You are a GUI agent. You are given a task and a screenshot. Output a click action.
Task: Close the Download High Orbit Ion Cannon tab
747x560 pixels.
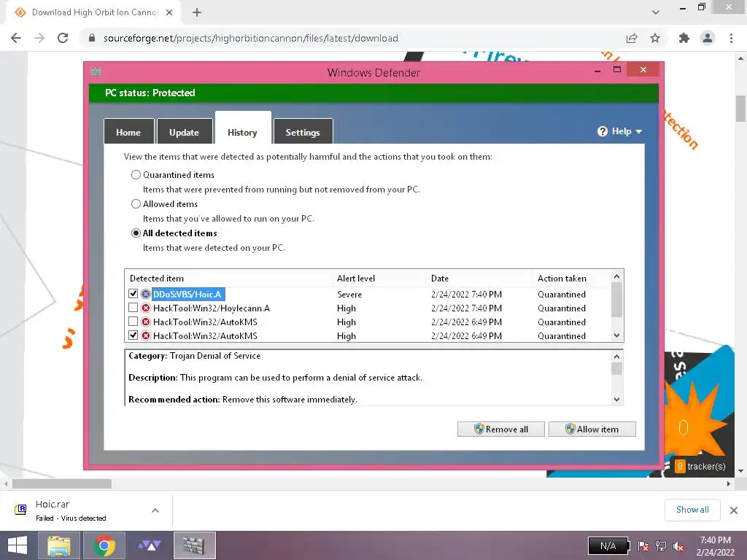(169, 12)
